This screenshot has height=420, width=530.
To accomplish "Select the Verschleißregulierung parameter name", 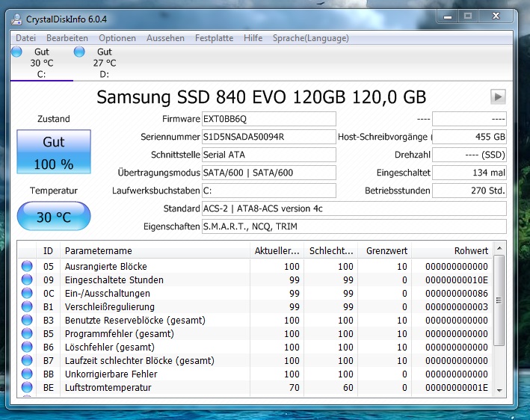I will point(110,307).
